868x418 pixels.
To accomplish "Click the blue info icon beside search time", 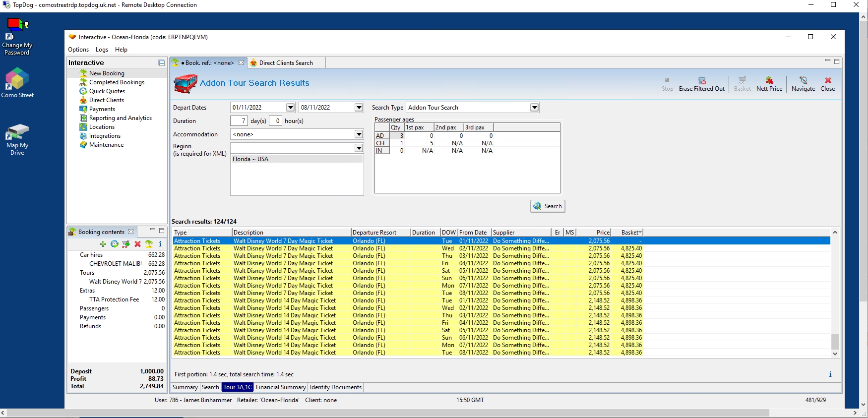I will [x=830, y=374].
